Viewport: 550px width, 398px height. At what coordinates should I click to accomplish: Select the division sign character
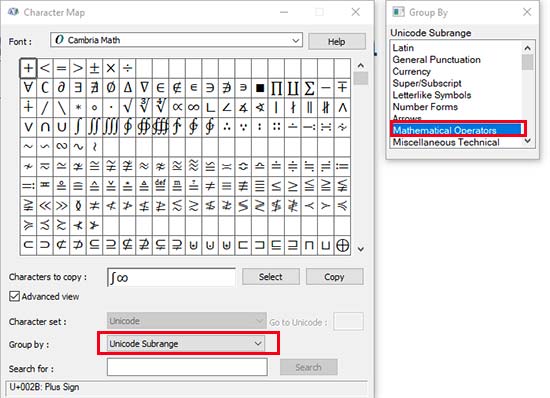127,68
